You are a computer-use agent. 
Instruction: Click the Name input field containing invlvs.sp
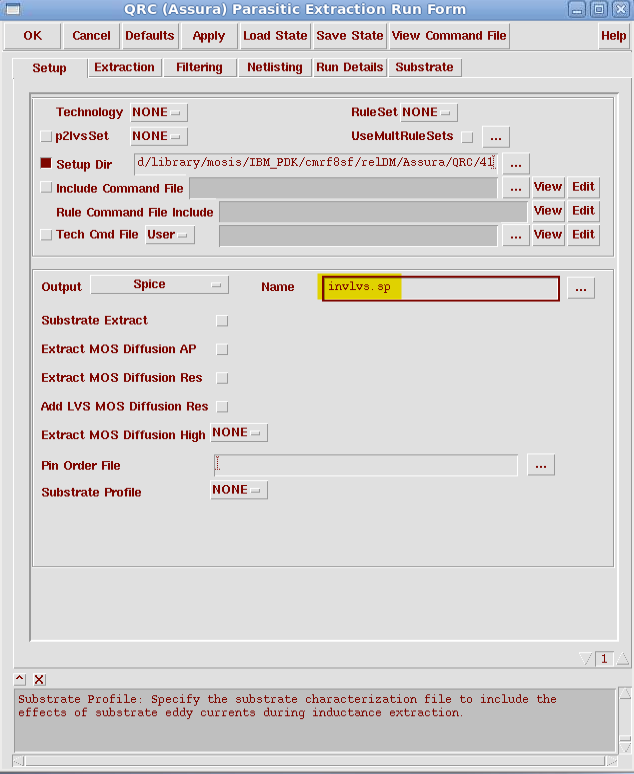(440, 288)
